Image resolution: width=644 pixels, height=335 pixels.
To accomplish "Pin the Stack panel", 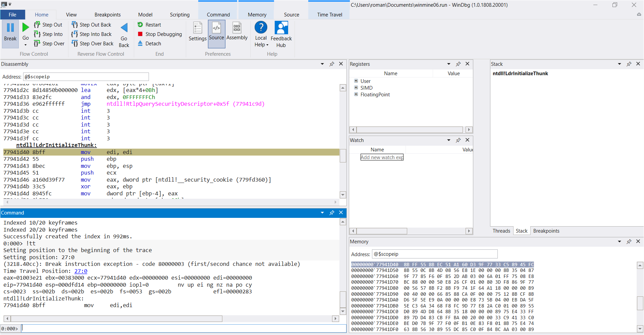I will pos(629,64).
